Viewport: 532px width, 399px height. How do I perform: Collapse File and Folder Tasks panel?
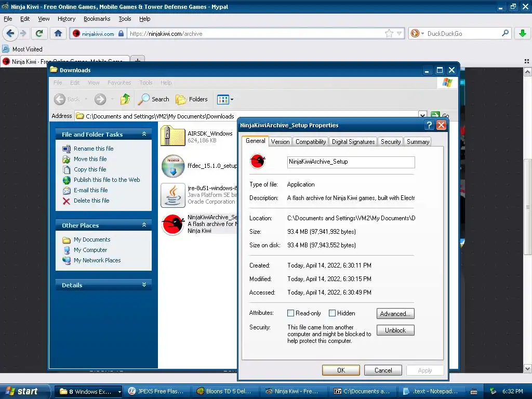(x=144, y=134)
